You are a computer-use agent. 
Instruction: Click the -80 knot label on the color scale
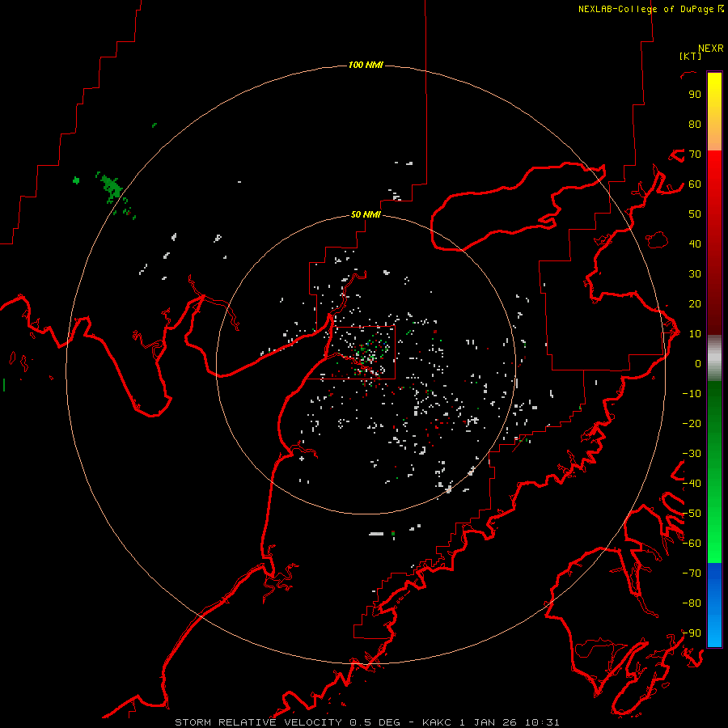(x=692, y=603)
